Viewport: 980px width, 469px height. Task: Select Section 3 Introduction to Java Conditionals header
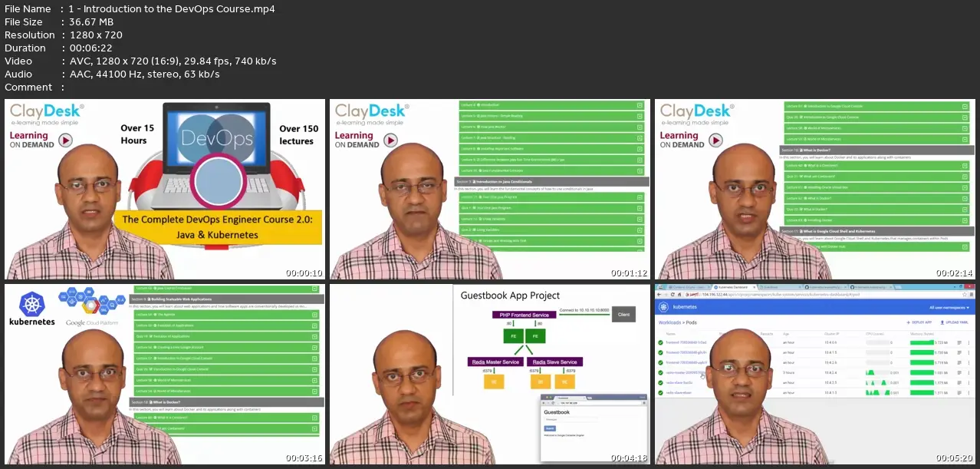[551, 181]
